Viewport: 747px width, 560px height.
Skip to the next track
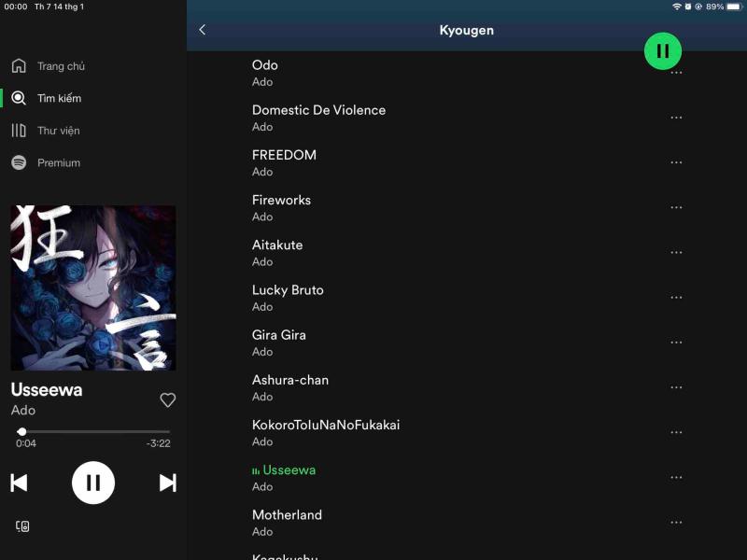(167, 483)
